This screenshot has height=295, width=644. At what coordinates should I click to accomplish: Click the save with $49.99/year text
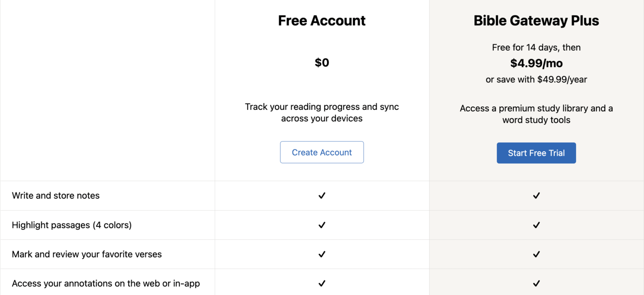pos(536,79)
